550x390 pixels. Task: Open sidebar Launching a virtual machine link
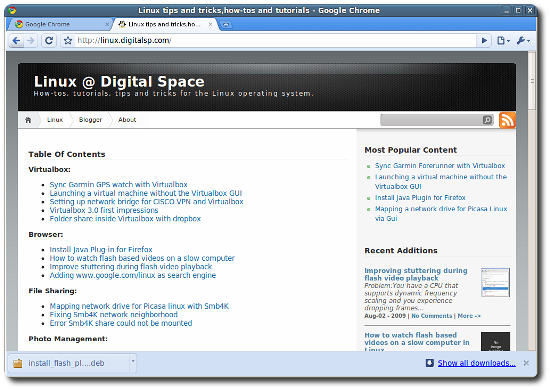coord(441,182)
